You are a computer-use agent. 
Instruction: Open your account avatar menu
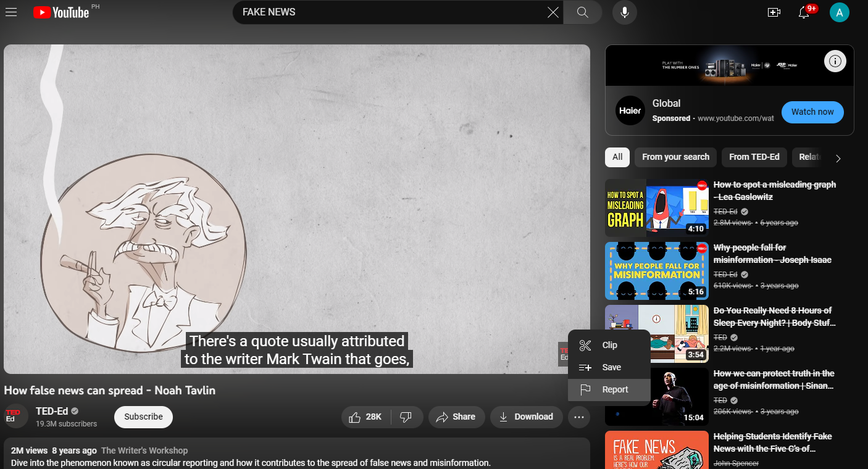tap(840, 12)
